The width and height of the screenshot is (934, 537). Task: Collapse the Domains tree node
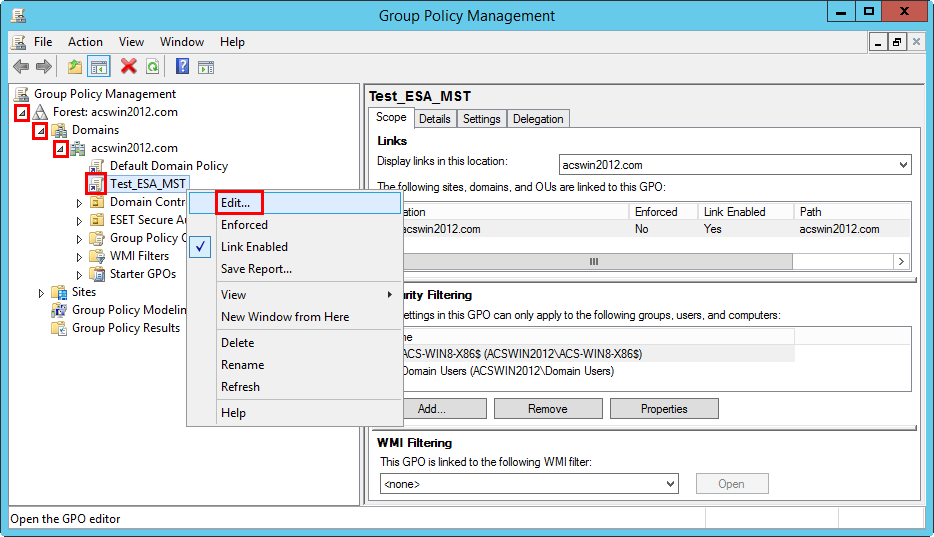pos(40,131)
